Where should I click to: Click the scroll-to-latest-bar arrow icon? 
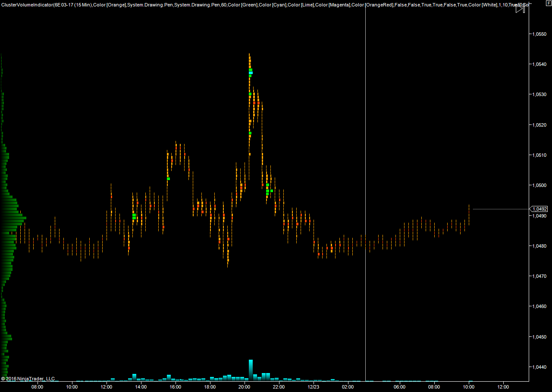519,8
